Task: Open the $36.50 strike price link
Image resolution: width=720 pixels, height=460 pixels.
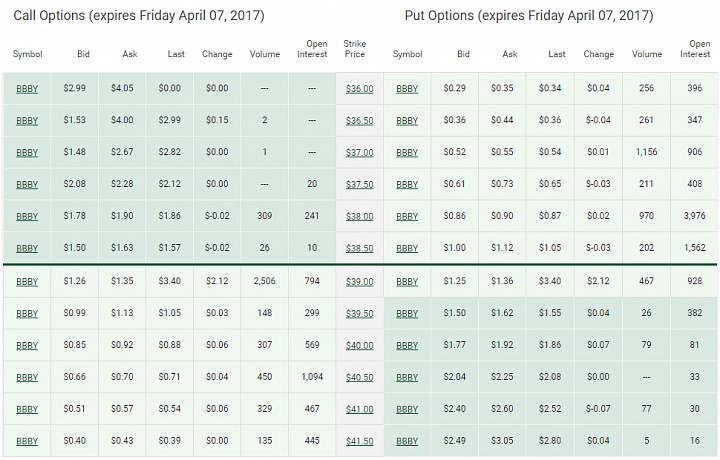Action: [x=359, y=121]
